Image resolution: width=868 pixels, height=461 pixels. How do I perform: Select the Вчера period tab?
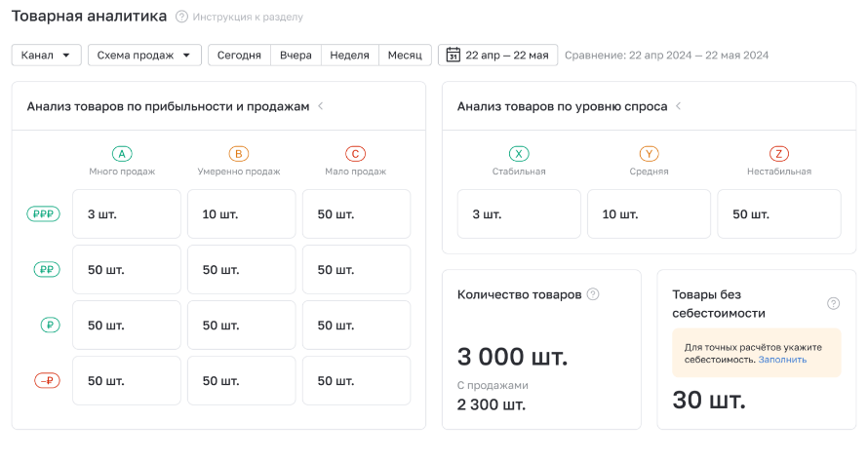pos(296,56)
